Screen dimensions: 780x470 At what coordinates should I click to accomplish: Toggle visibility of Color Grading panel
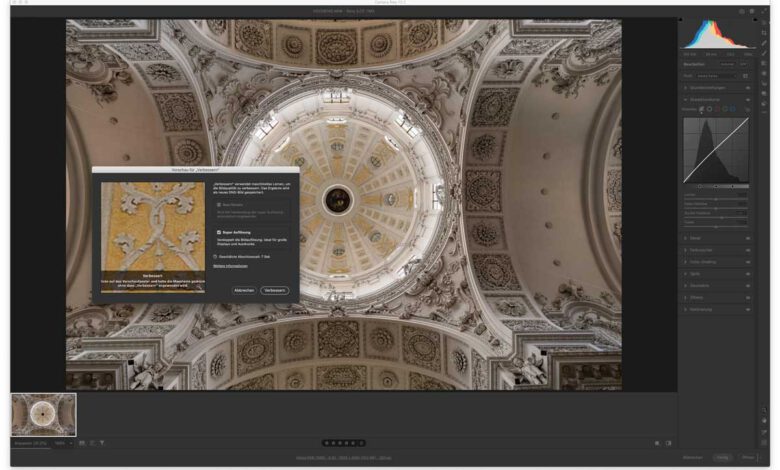pyautogui.click(x=748, y=262)
